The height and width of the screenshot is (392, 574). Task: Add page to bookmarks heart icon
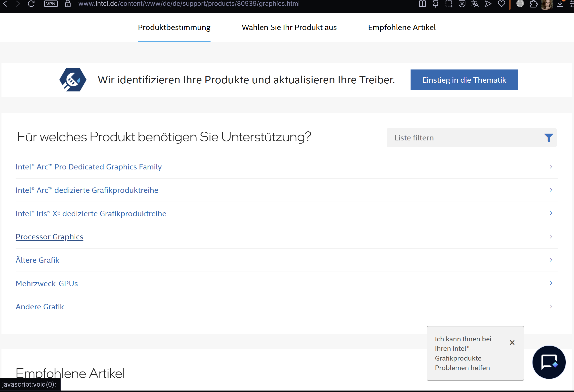(x=501, y=4)
